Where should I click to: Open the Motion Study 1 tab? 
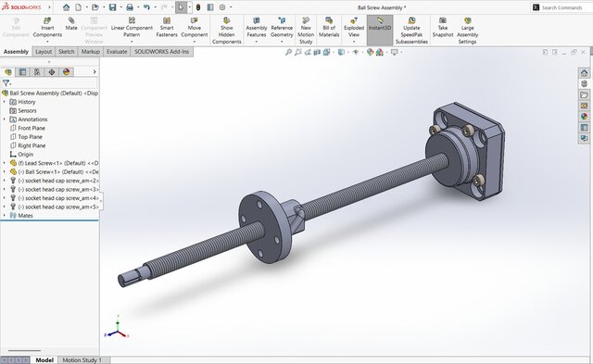click(82, 360)
